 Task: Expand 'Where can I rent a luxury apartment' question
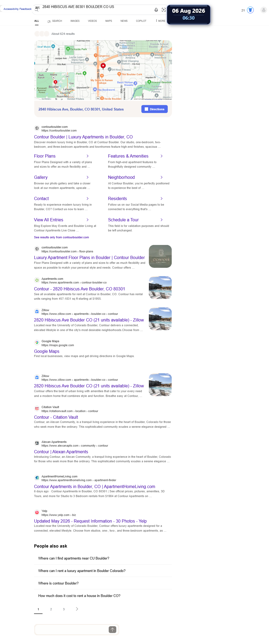click(103, 571)
